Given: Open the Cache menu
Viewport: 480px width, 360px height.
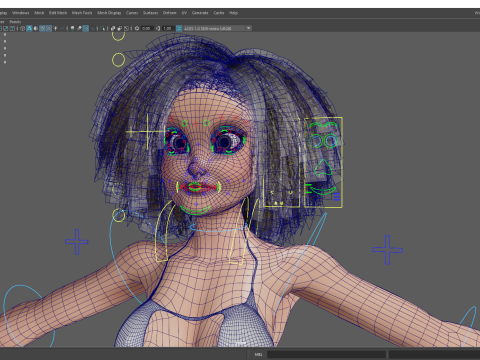Looking at the screenshot, I should (x=219, y=13).
